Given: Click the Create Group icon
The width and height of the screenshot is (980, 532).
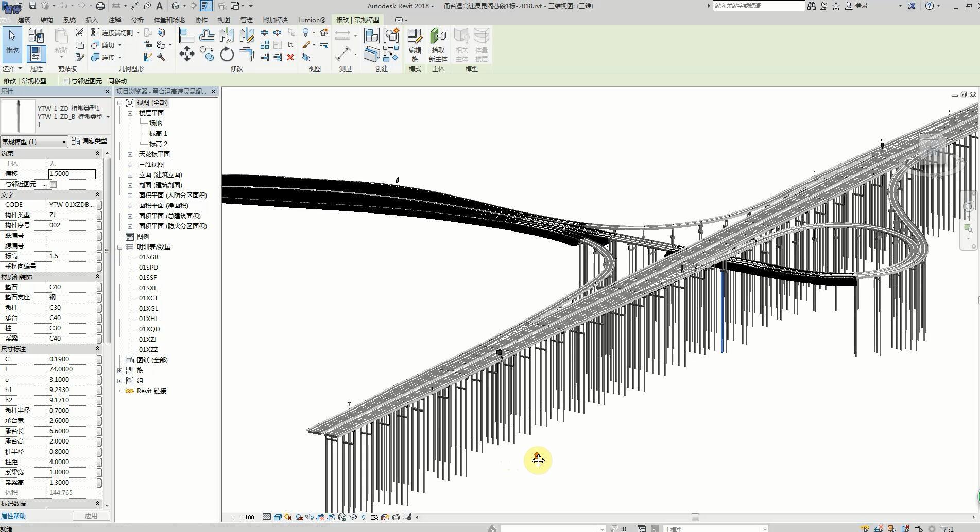Looking at the screenshot, I should [391, 36].
